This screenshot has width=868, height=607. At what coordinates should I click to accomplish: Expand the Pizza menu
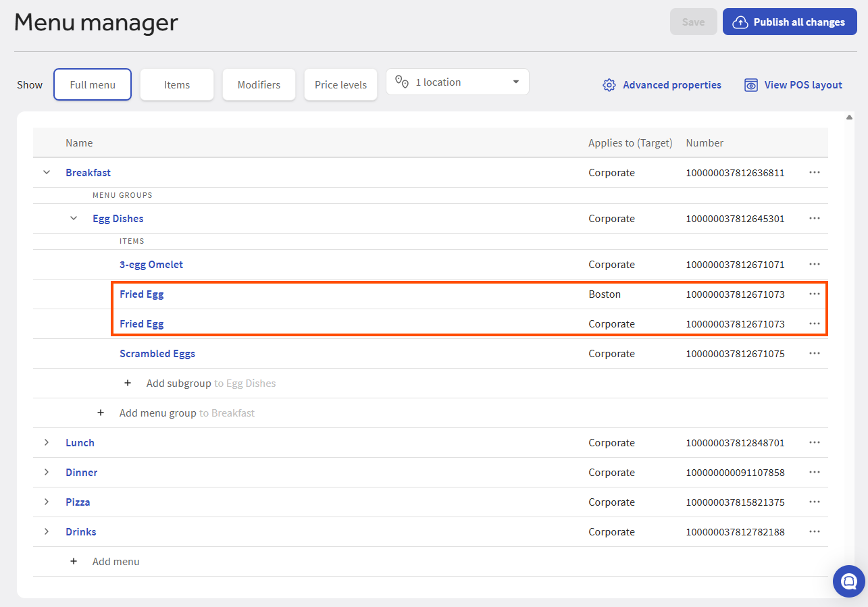(x=47, y=502)
